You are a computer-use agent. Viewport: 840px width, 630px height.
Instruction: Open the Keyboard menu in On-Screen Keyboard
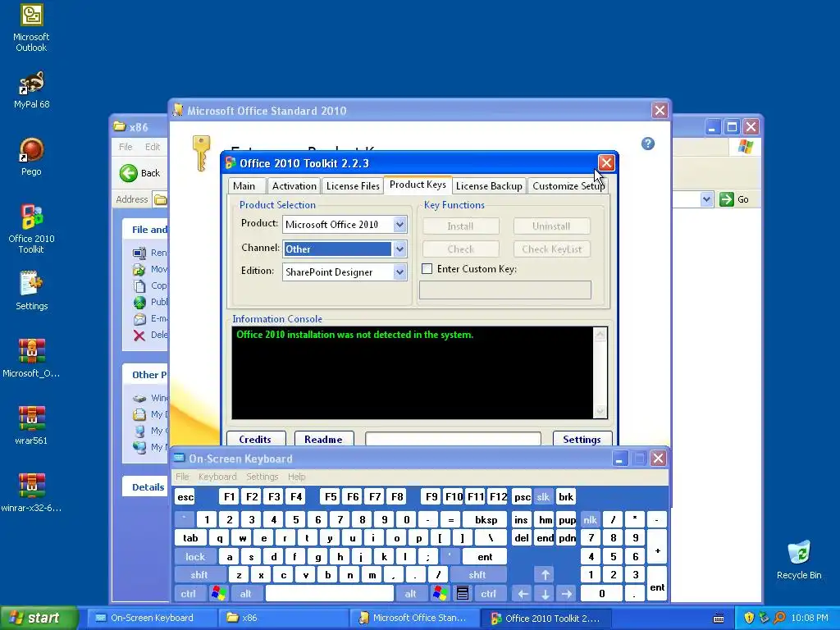[x=217, y=477]
